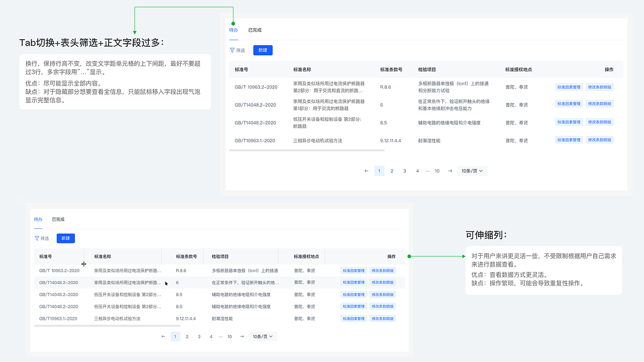This screenshot has height=362, width=644.
Task: Click 标准号 column header in upper table
Action: pos(240,69)
